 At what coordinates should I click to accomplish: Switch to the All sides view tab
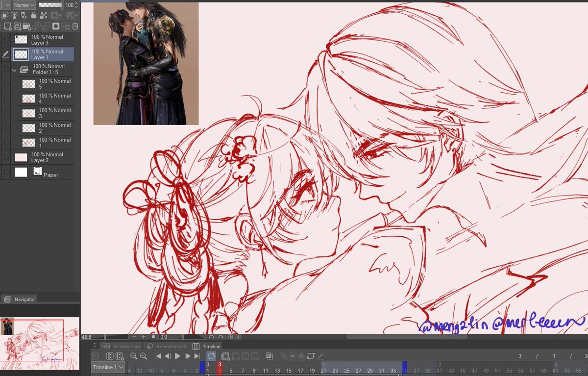121,346
